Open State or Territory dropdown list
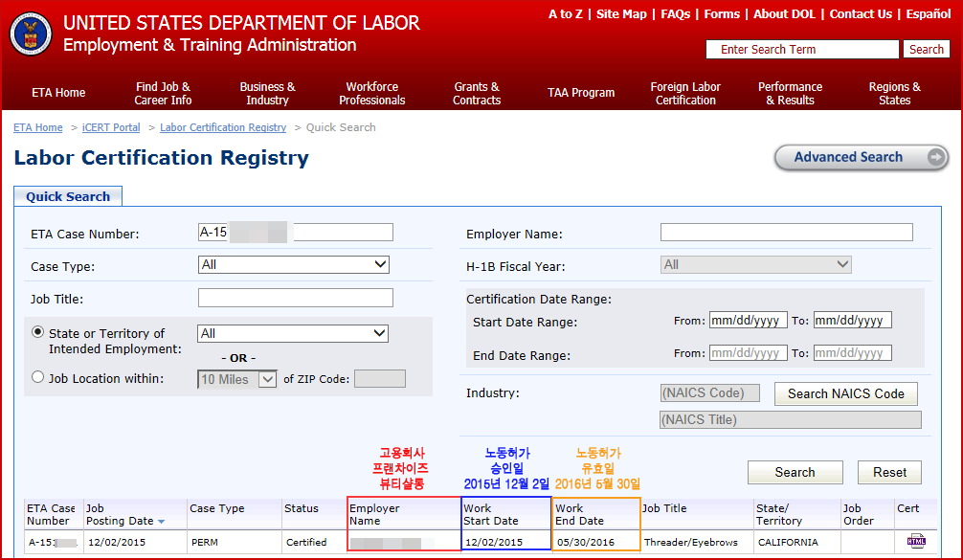Screen dimensions: 963x560 click(x=293, y=333)
